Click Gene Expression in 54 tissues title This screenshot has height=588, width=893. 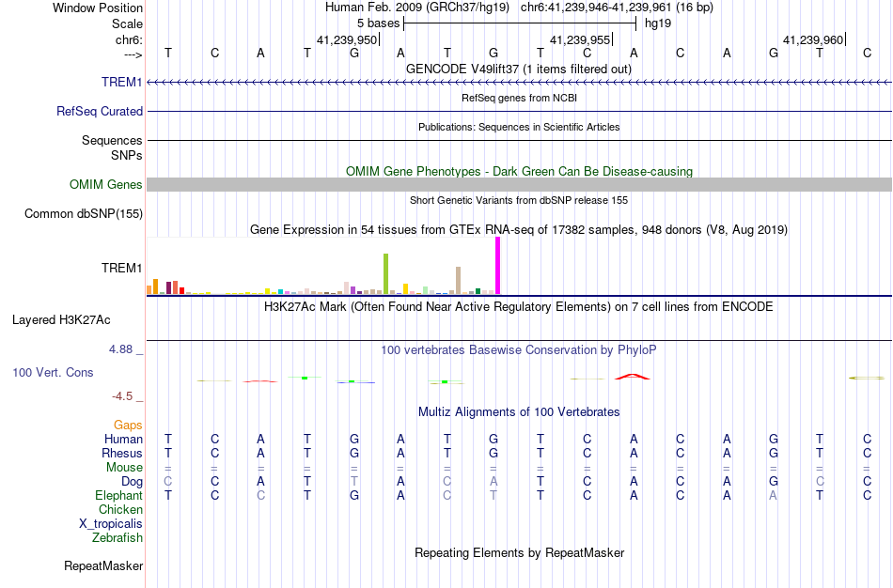[519, 230]
